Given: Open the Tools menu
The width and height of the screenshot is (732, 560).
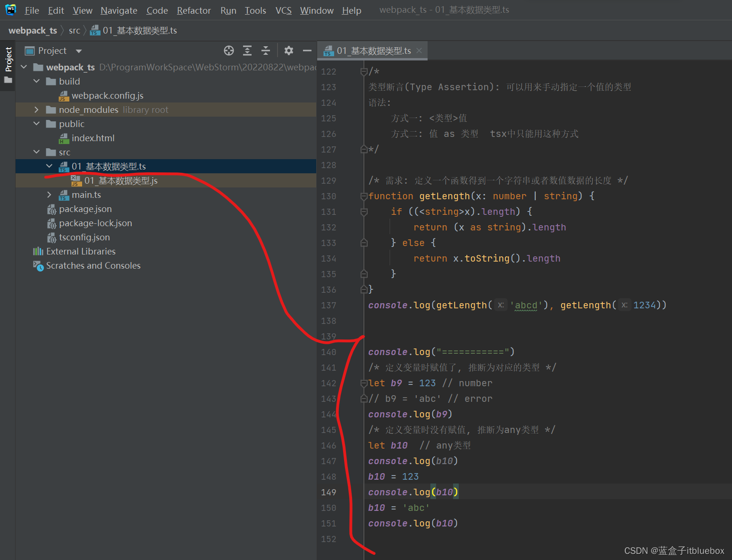Looking at the screenshot, I should point(255,10).
